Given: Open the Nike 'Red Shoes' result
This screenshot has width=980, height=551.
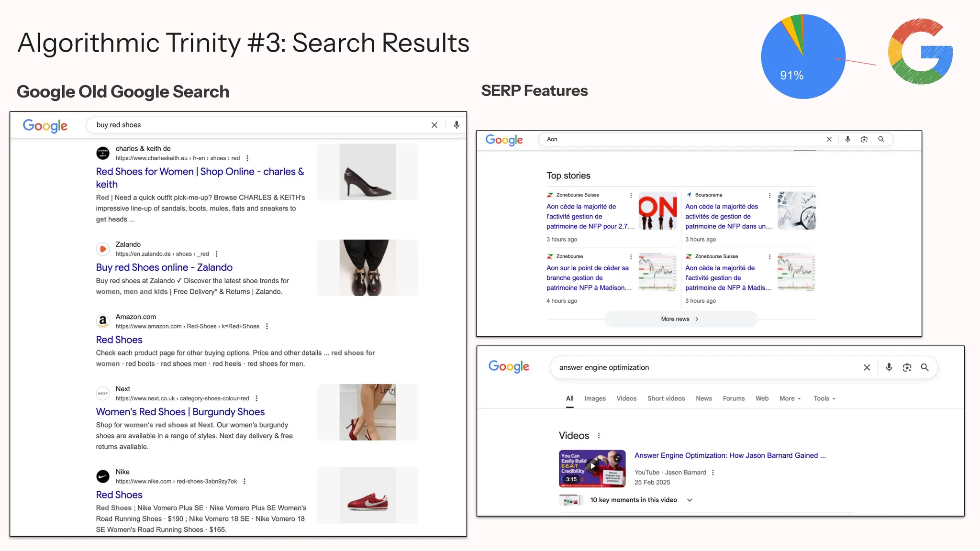Looking at the screenshot, I should click(119, 495).
